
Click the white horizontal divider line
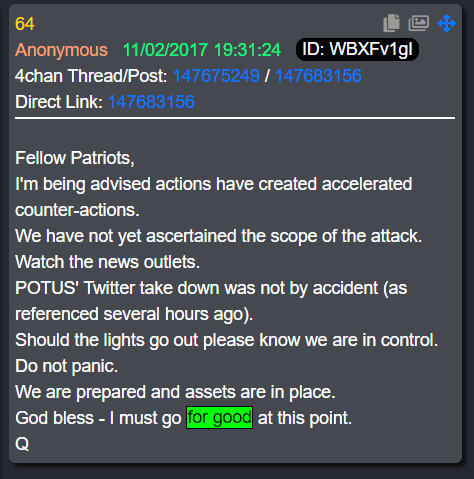click(x=235, y=118)
